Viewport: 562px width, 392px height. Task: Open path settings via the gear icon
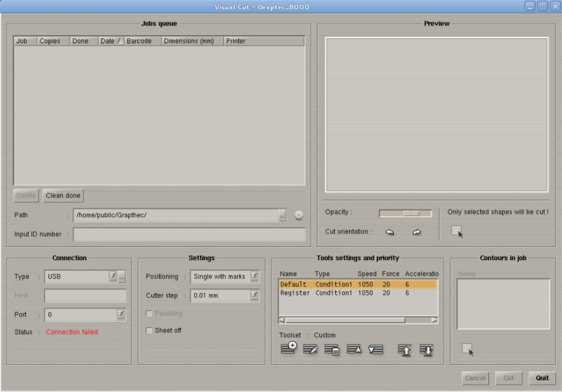(x=299, y=215)
